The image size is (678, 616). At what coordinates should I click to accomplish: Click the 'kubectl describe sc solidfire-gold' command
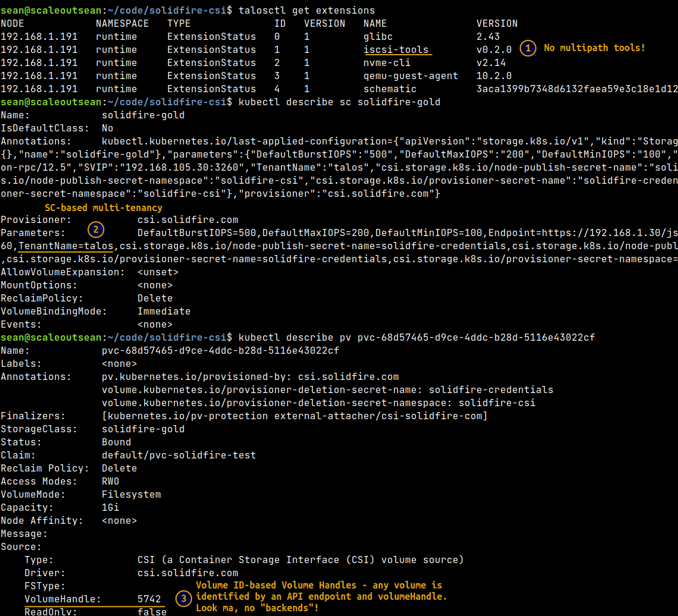(x=340, y=102)
